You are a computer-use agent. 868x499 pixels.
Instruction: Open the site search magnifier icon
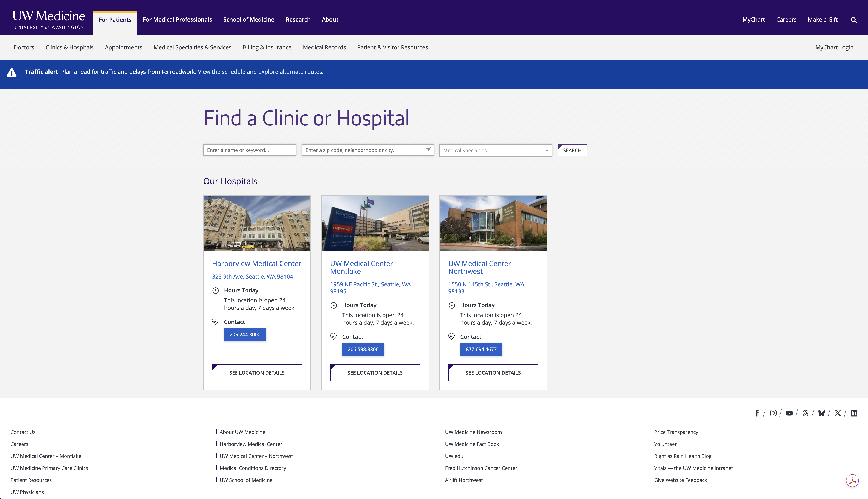click(x=854, y=20)
